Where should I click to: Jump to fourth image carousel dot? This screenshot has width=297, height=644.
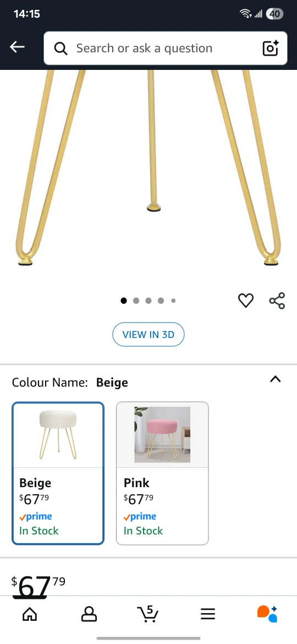(161, 301)
